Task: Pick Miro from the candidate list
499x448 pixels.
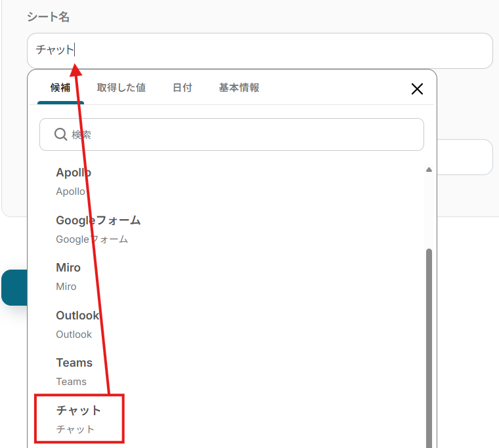Action: click(68, 276)
